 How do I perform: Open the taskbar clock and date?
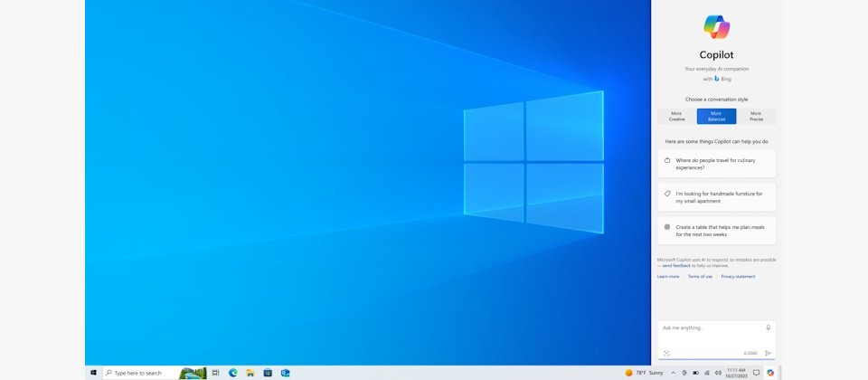[736, 373]
